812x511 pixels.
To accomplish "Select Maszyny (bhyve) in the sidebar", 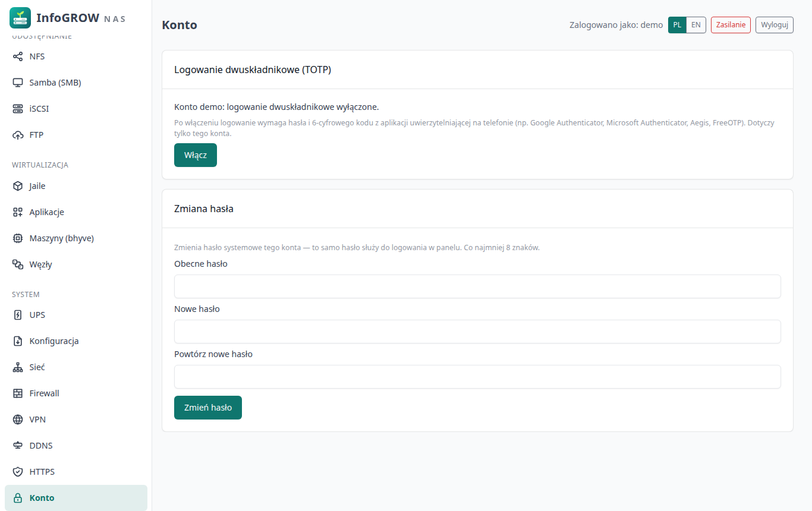I will point(76,238).
